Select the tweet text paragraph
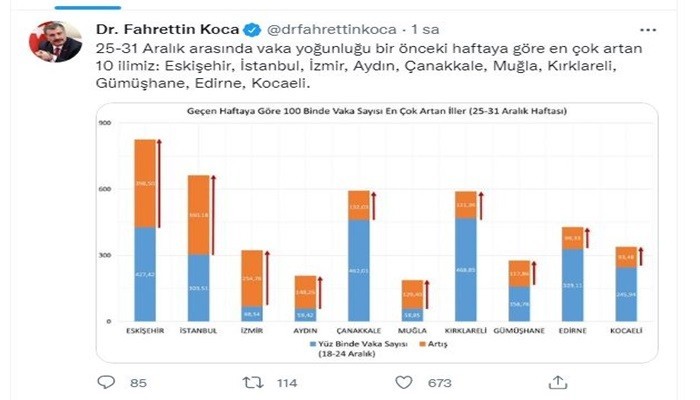700x400 pixels. coord(369,66)
